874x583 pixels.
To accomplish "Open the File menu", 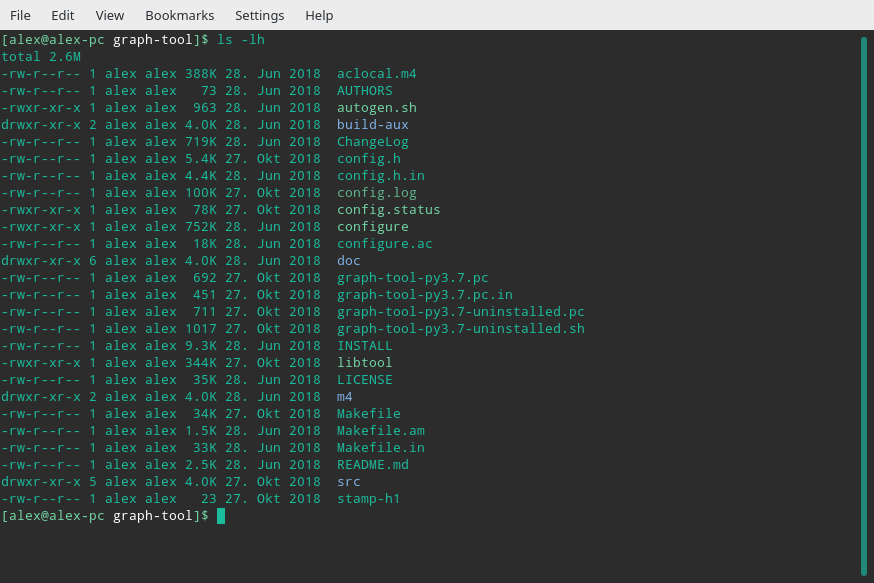I will 20,15.
